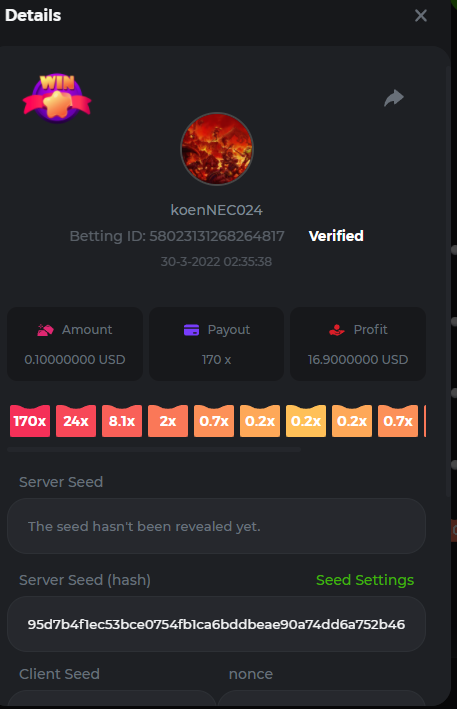Click the Server Seed hash field

[217, 624]
